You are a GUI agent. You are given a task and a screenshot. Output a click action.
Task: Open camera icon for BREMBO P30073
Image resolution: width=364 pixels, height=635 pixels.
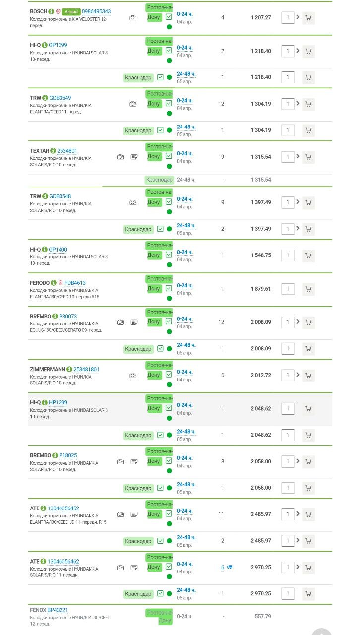(121, 322)
